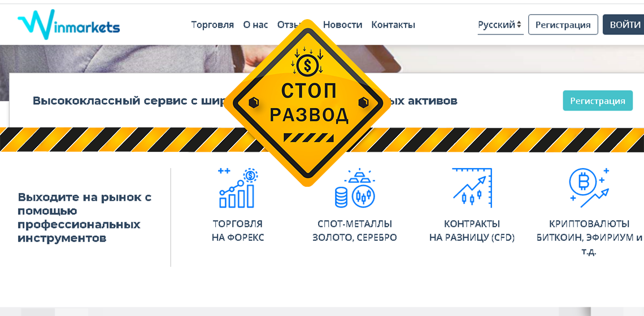Open the Торговля menu item
The width and height of the screenshot is (644, 316).
pyautogui.click(x=212, y=25)
